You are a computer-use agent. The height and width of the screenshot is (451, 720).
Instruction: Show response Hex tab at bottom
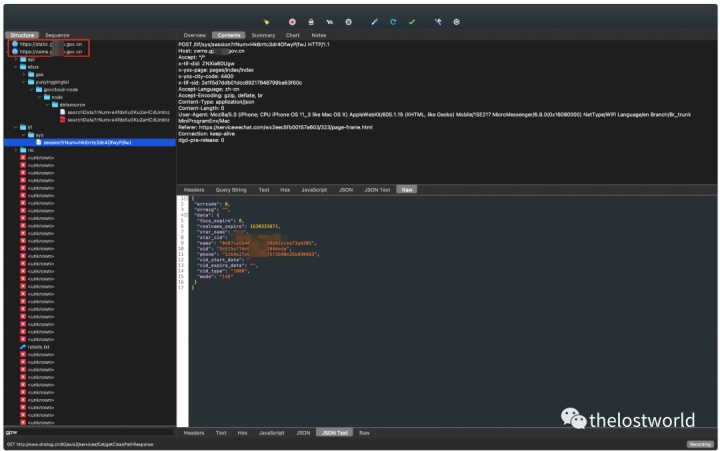pos(242,433)
